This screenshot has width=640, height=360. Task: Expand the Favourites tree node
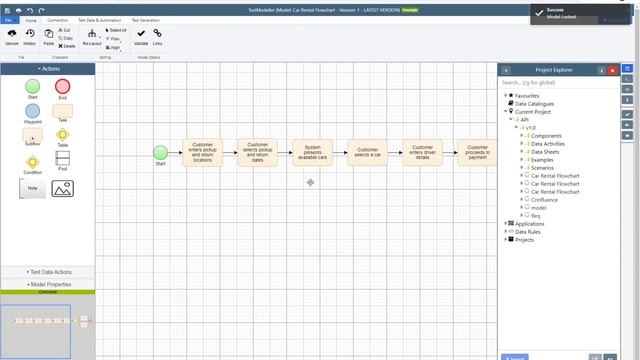click(x=506, y=96)
